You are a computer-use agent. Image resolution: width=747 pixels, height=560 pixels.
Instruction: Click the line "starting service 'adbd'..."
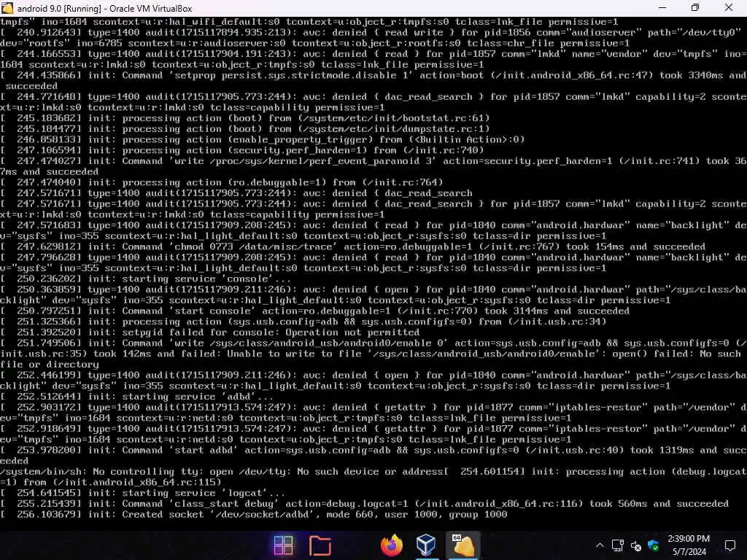[x=136, y=397]
